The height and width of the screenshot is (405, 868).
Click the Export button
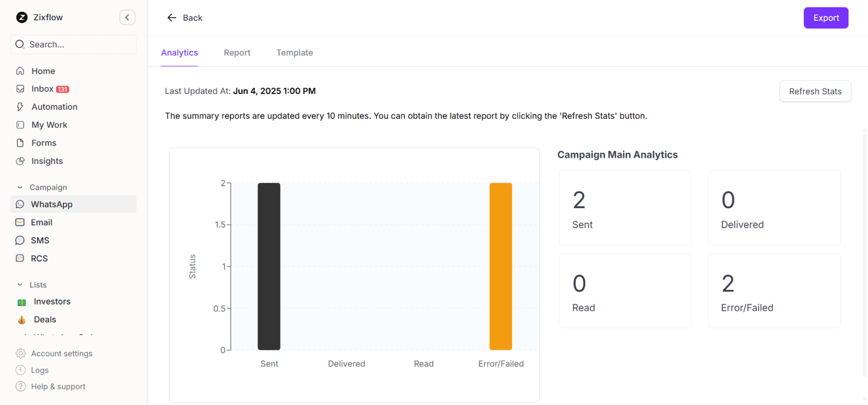point(825,18)
